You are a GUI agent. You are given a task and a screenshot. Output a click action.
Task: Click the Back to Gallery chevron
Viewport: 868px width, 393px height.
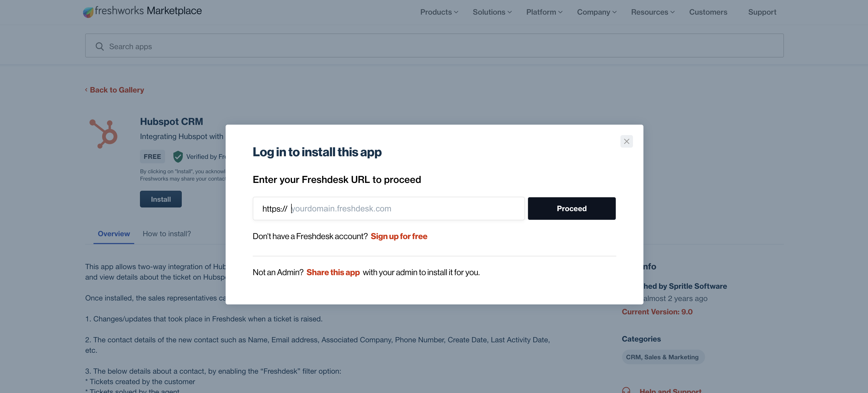click(x=86, y=90)
